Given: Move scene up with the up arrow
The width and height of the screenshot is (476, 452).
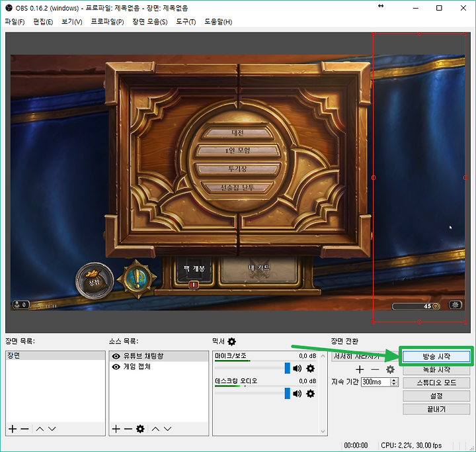Looking at the screenshot, I should pos(40,429).
